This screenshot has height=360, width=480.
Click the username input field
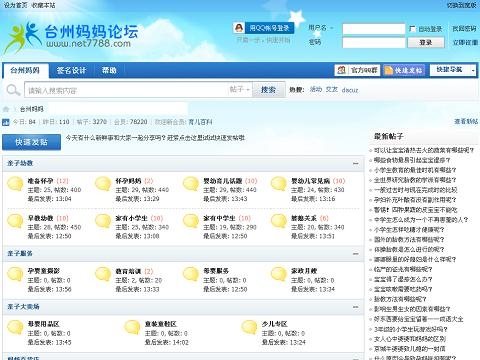(x=374, y=29)
